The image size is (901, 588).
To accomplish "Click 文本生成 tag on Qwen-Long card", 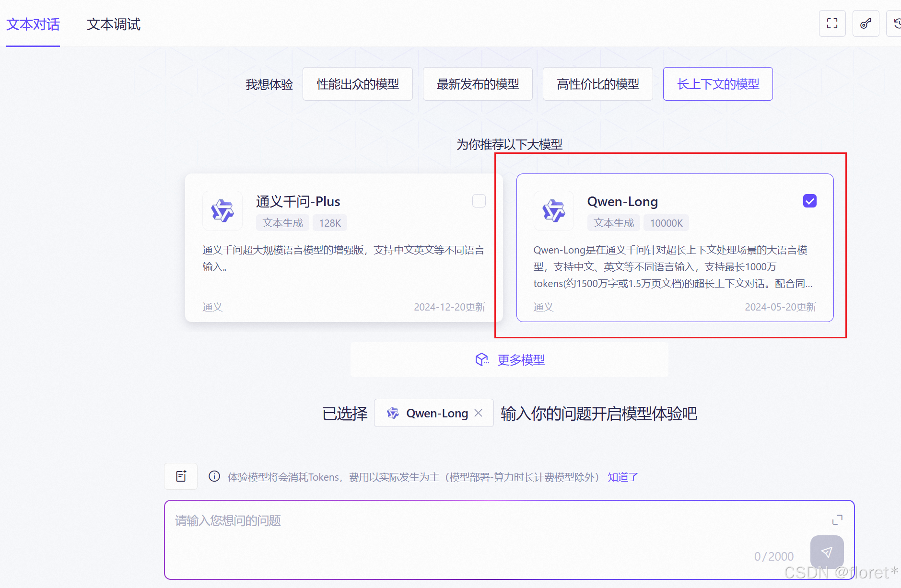I will point(614,223).
